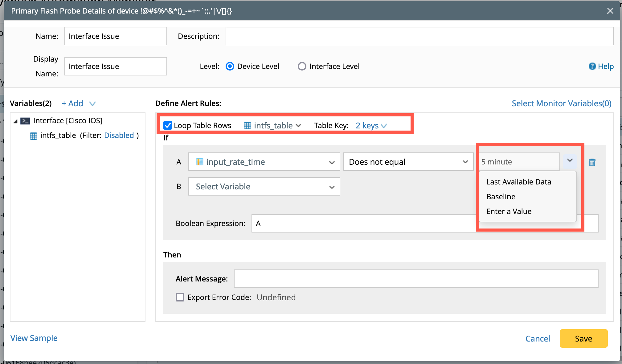
Task: Open the View Sample link
Action: 34,338
